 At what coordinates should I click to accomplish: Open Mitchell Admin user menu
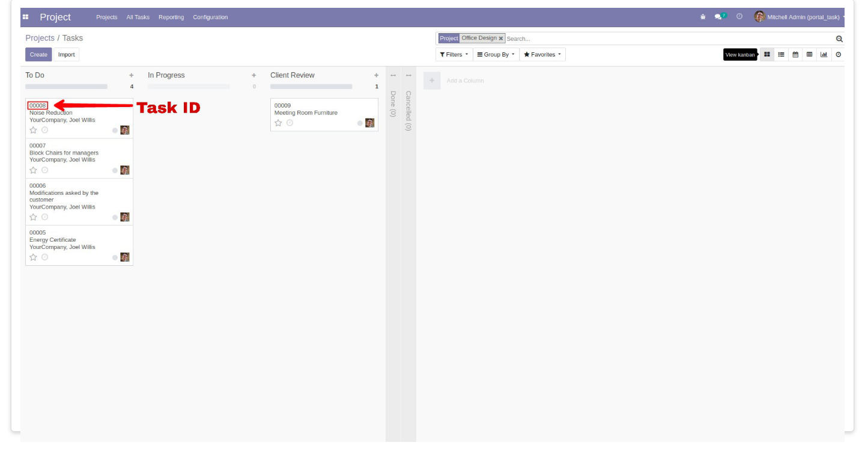pos(799,17)
